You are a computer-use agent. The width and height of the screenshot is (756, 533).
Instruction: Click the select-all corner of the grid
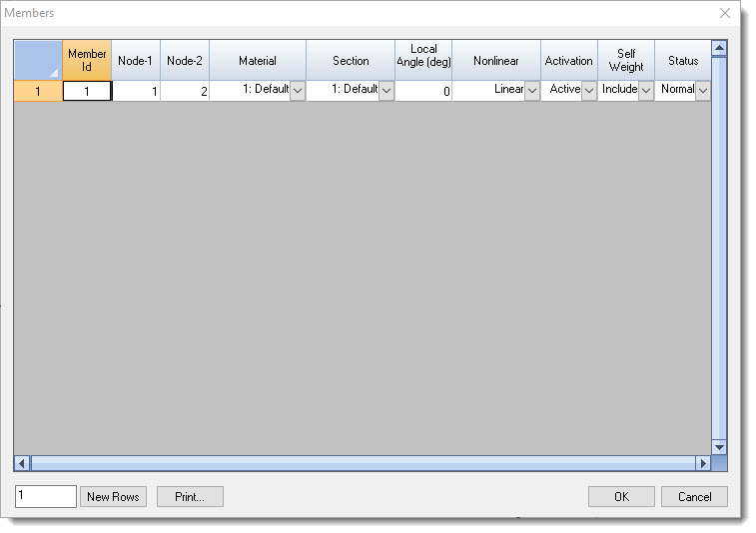(38, 61)
